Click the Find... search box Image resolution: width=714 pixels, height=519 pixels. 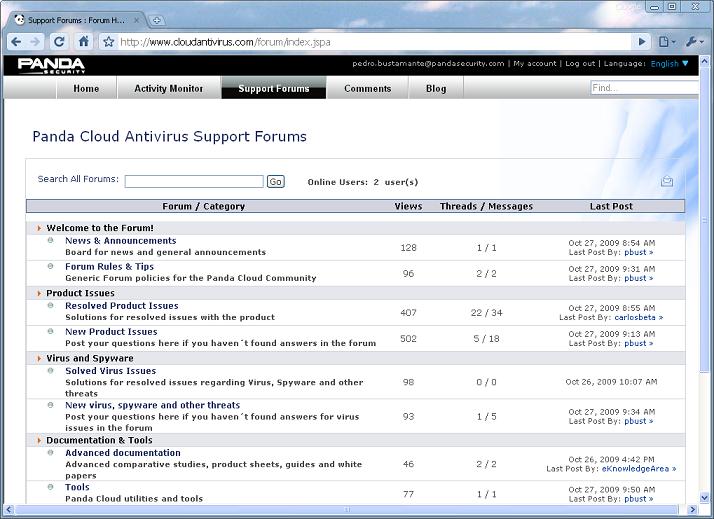click(x=644, y=87)
